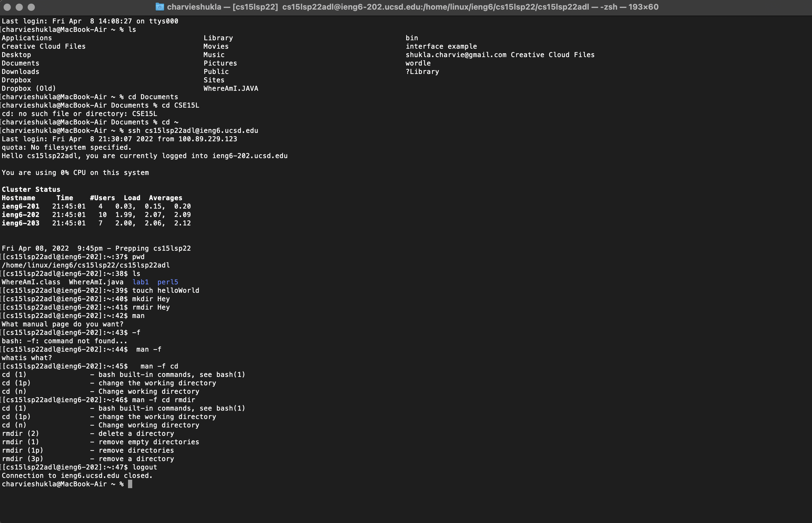Screen dimensions: 812x523
Task: Click the rmdir (3p) manual entry
Action: [x=23, y=458]
